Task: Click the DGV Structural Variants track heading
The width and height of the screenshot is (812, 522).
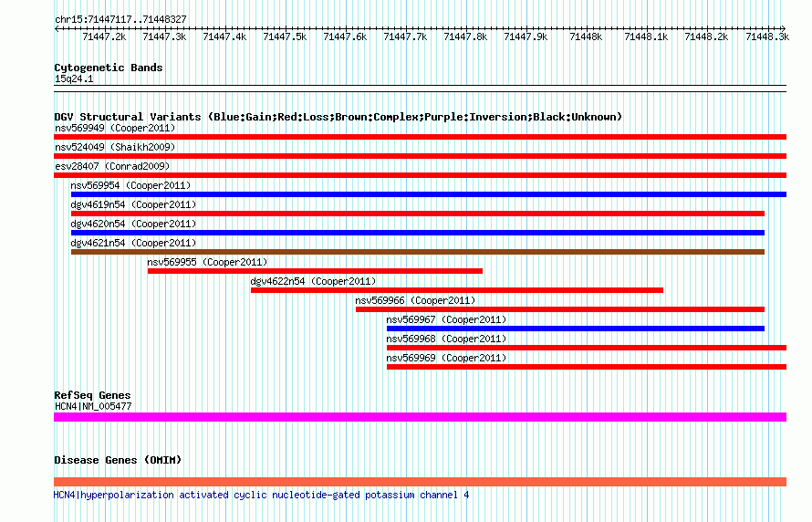Action: tap(338, 117)
